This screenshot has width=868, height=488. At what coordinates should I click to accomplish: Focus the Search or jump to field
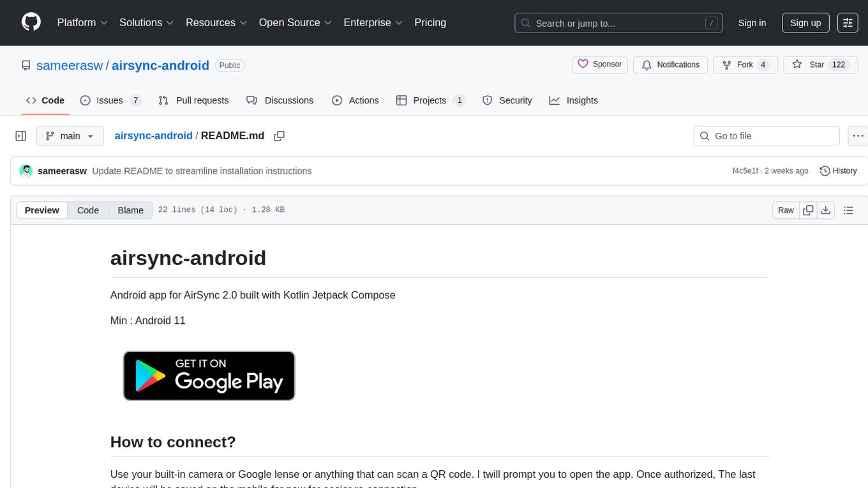click(x=618, y=23)
